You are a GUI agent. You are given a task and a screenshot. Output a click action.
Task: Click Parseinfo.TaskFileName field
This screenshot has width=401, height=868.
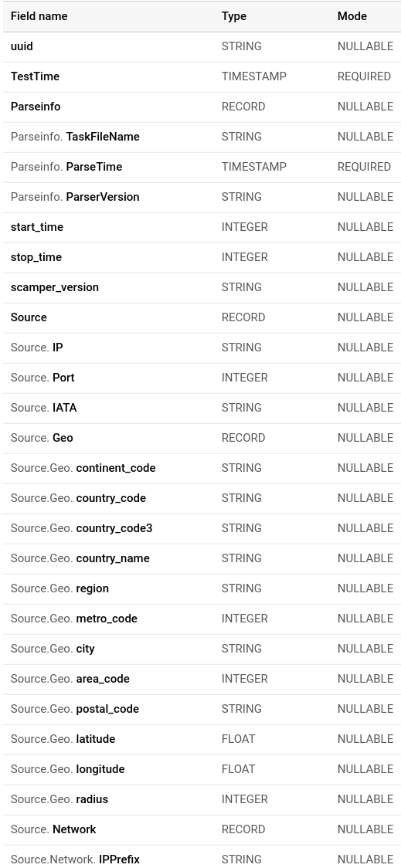click(x=75, y=137)
